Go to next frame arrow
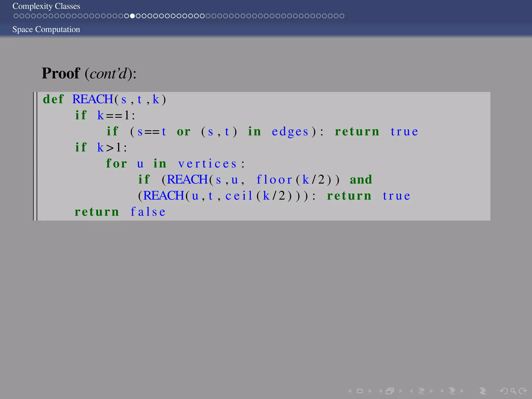532x399 pixels. 401,391
